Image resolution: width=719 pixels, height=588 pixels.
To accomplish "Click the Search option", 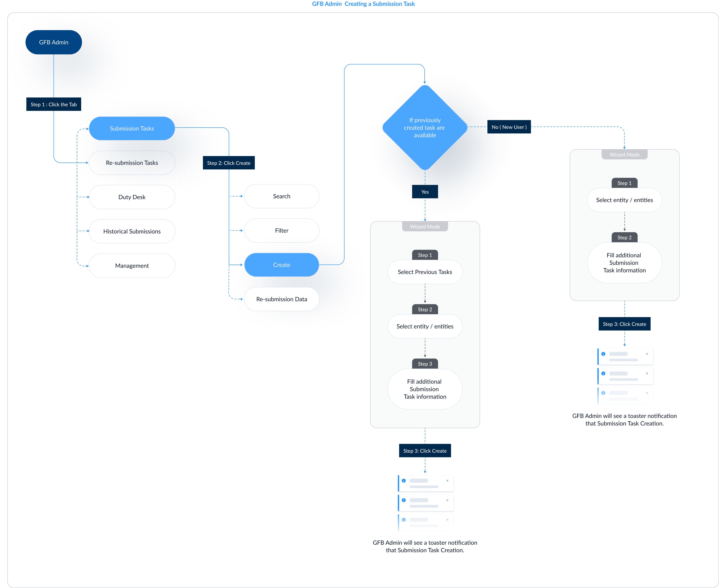I will (281, 196).
